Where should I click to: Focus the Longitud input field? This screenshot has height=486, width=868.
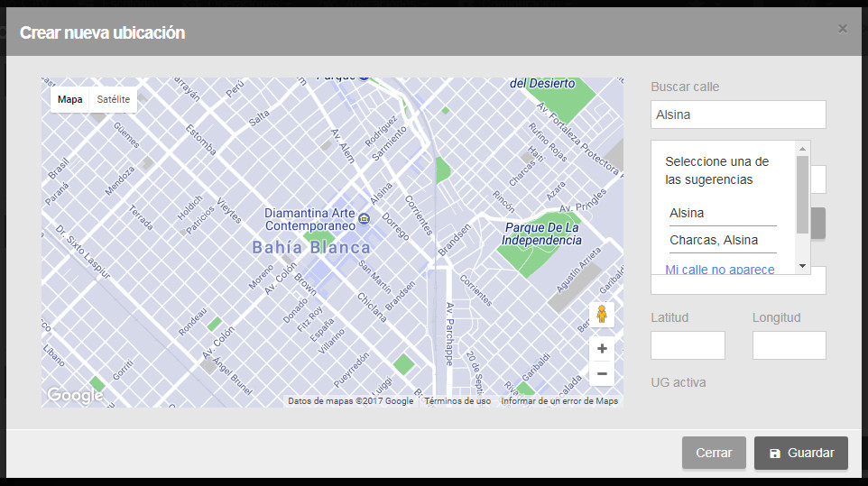(789, 345)
